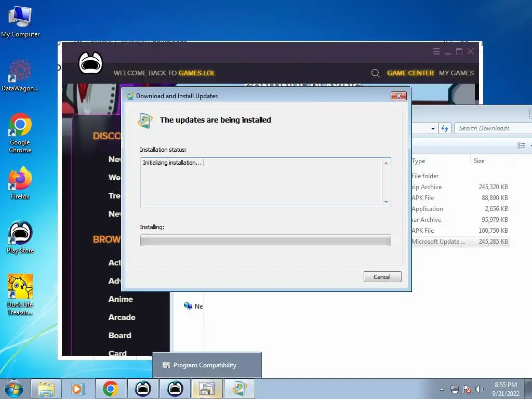This screenshot has height=399, width=532.
Task: Select the rar Archive 95,979 KB row
Action: click(x=460, y=220)
